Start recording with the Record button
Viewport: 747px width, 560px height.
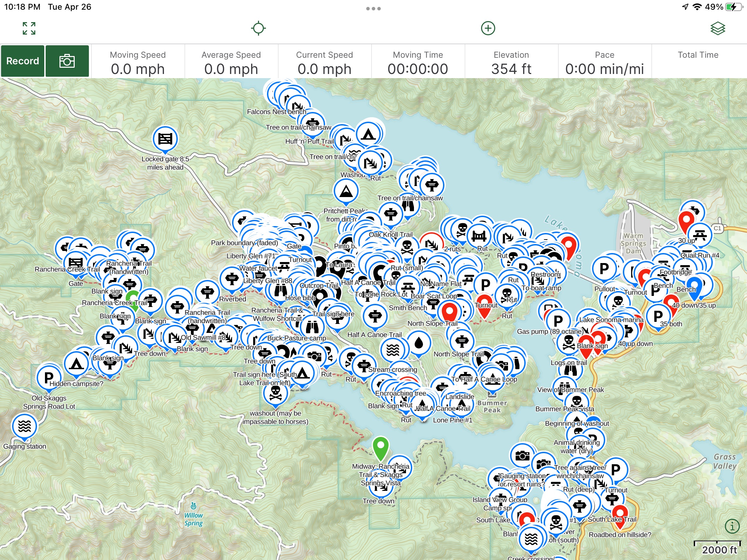22,61
